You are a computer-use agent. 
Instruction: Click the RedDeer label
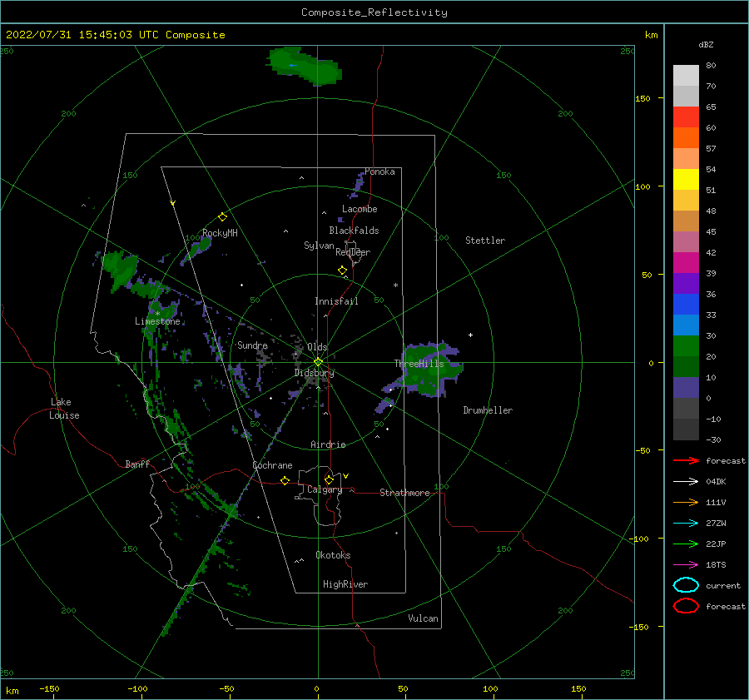point(353,252)
